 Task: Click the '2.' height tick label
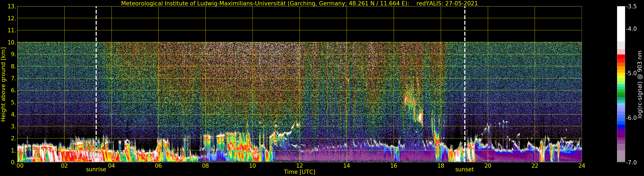[13, 138]
